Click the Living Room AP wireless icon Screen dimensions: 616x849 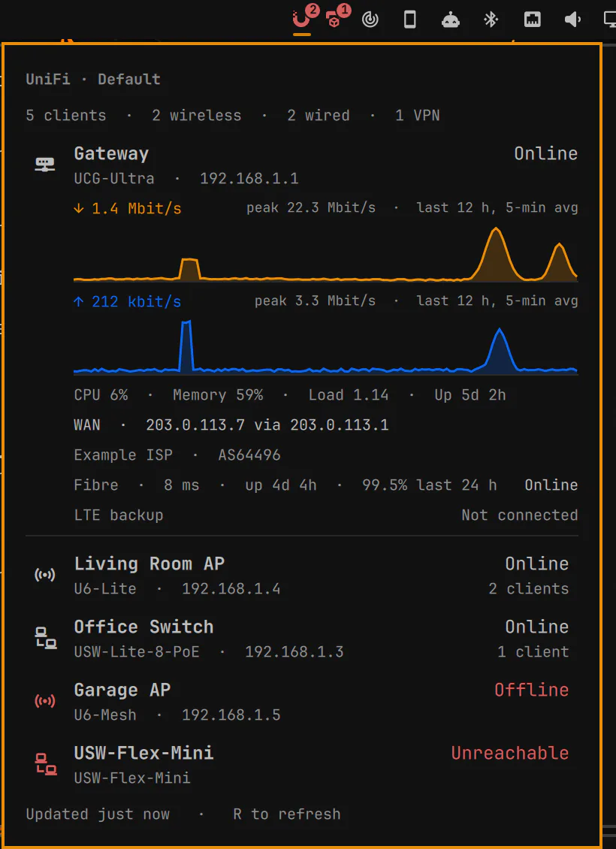pyautogui.click(x=45, y=575)
